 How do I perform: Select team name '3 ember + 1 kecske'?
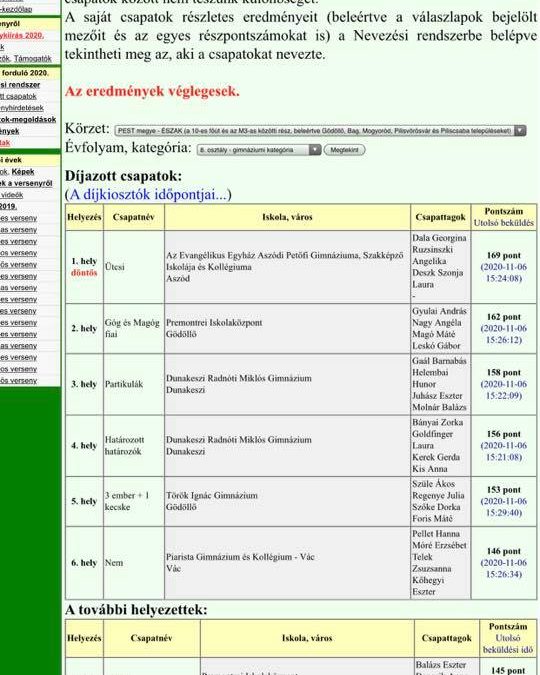[x=127, y=501]
